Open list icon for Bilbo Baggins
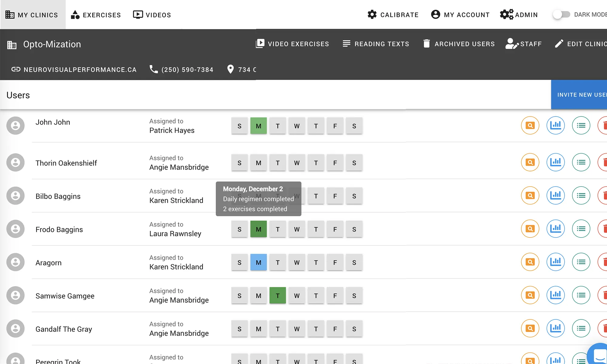The height and width of the screenshot is (364, 607). [581, 196]
